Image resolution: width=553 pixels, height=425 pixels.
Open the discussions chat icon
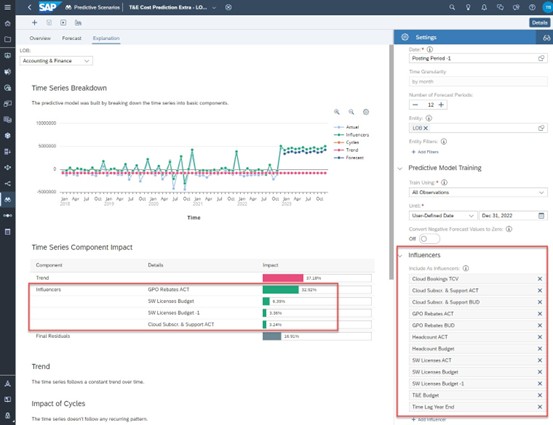tap(500, 7)
